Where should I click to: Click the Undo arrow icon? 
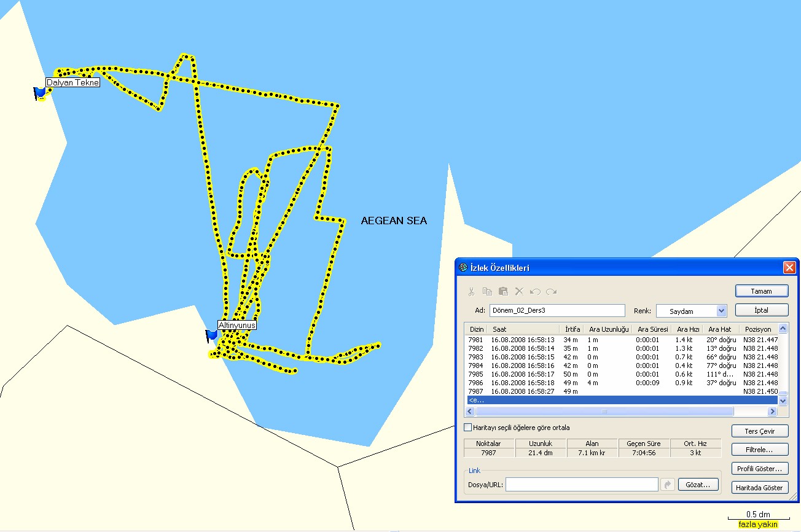(535, 292)
